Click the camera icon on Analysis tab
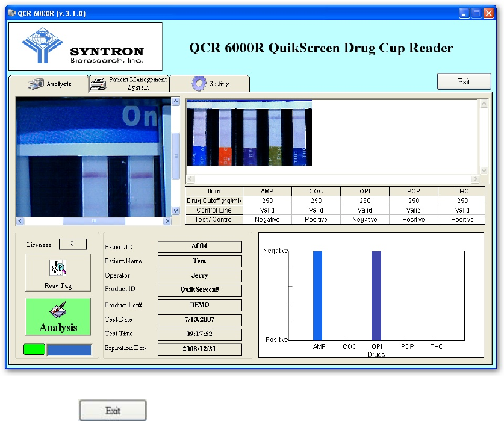Viewport: 504px width, 421px height. pyautogui.click(x=36, y=84)
